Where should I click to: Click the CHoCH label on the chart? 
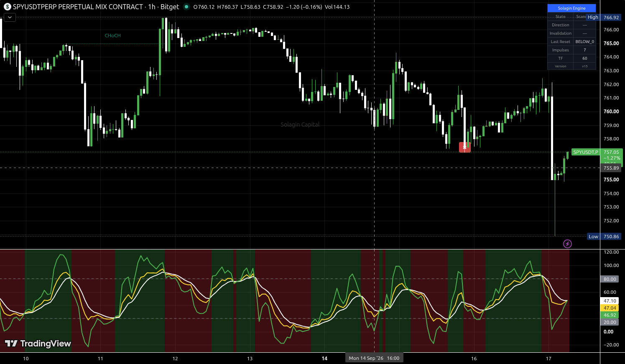(112, 36)
